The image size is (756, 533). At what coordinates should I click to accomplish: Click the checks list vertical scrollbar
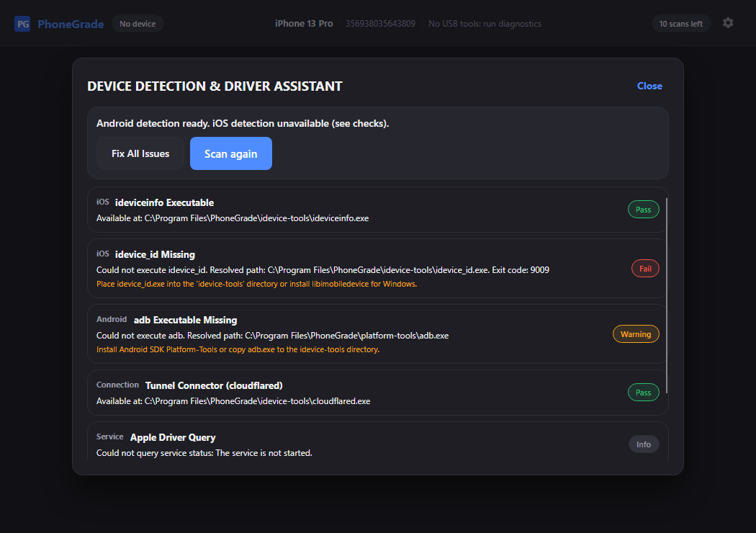click(666, 295)
